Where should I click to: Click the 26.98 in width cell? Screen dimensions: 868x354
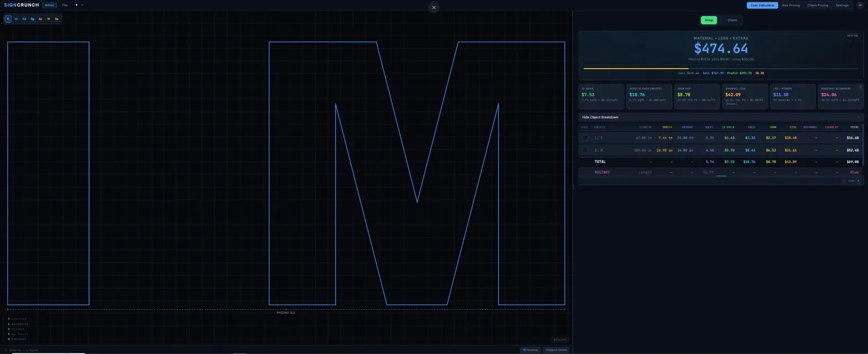click(x=664, y=150)
